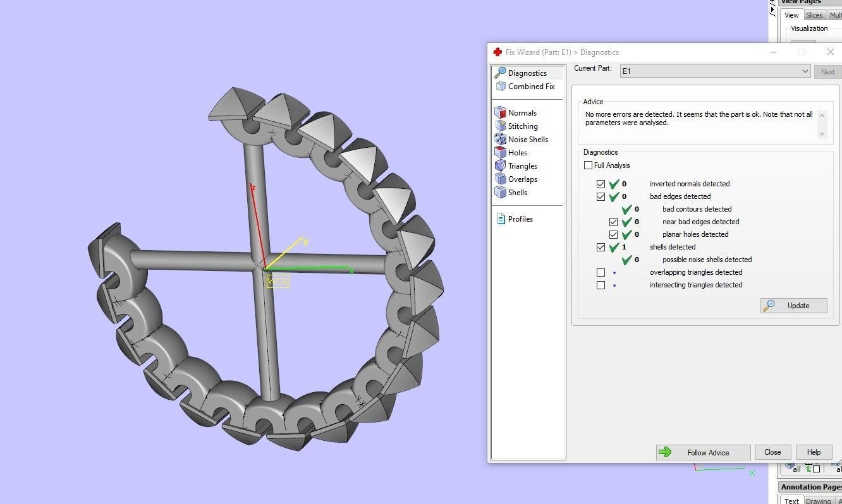Close the Fix Wizard dialog with X
The image size is (842, 504).
tap(830, 52)
